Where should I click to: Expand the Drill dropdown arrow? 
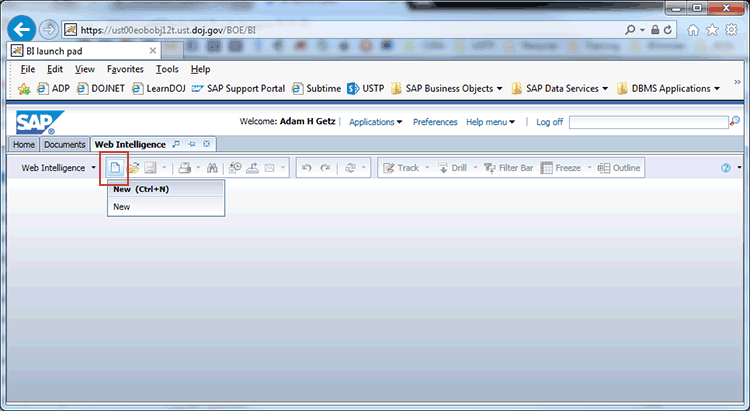point(475,168)
